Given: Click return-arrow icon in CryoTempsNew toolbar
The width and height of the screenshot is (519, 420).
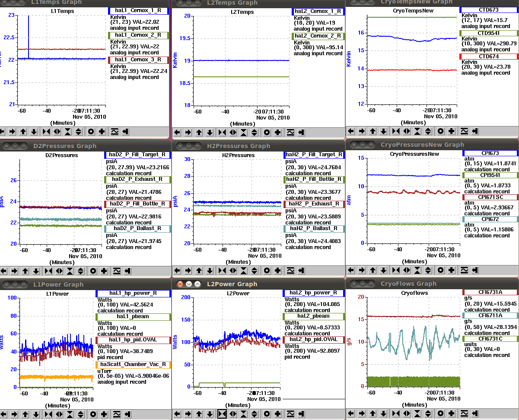Looking at the screenshot, I should (475, 131).
